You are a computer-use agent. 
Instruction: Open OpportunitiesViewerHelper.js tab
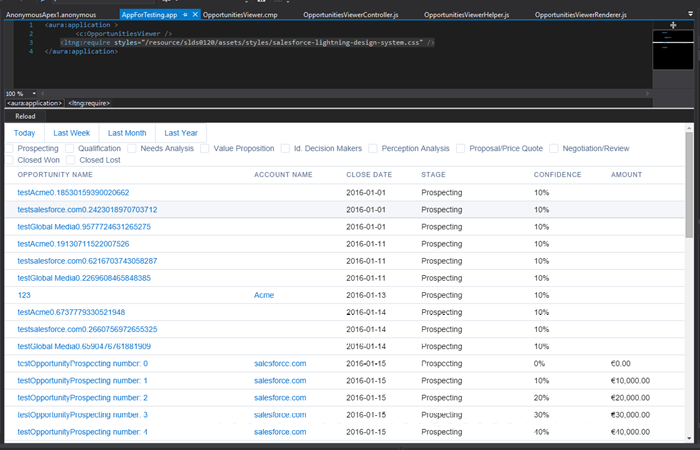pyautogui.click(x=466, y=15)
